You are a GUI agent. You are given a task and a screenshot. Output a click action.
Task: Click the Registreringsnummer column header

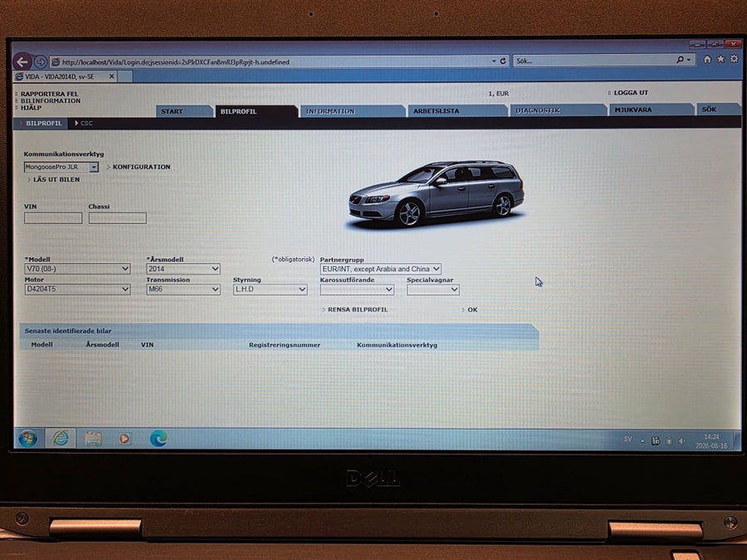click(x=285, y=345)
